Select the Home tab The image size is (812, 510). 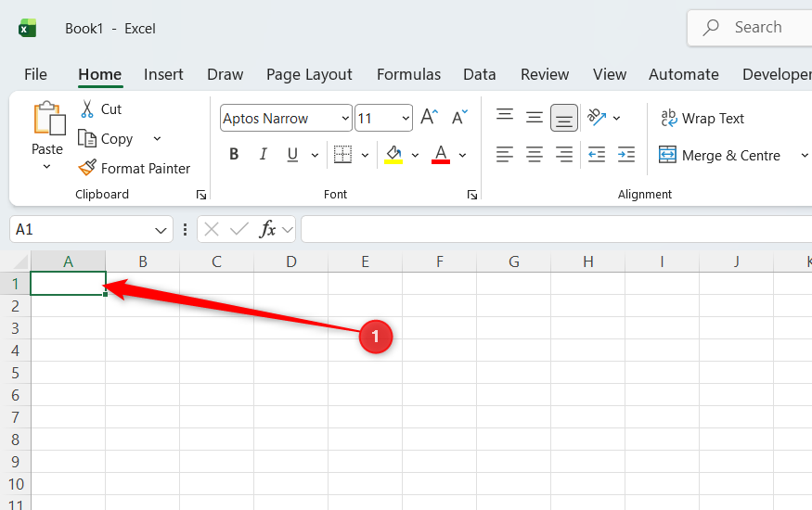(x=100, y=74)
